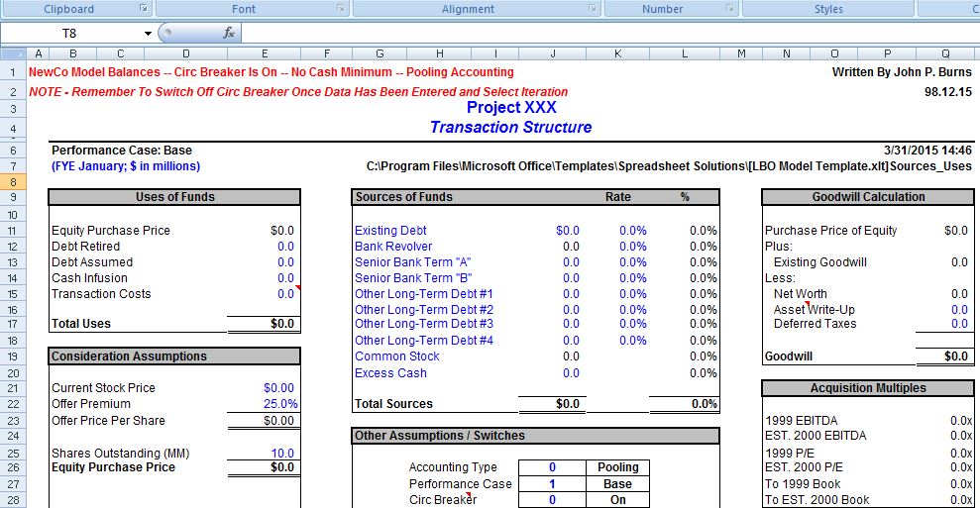Select the Circ Breaker switch value cell

tap(552, 500)
